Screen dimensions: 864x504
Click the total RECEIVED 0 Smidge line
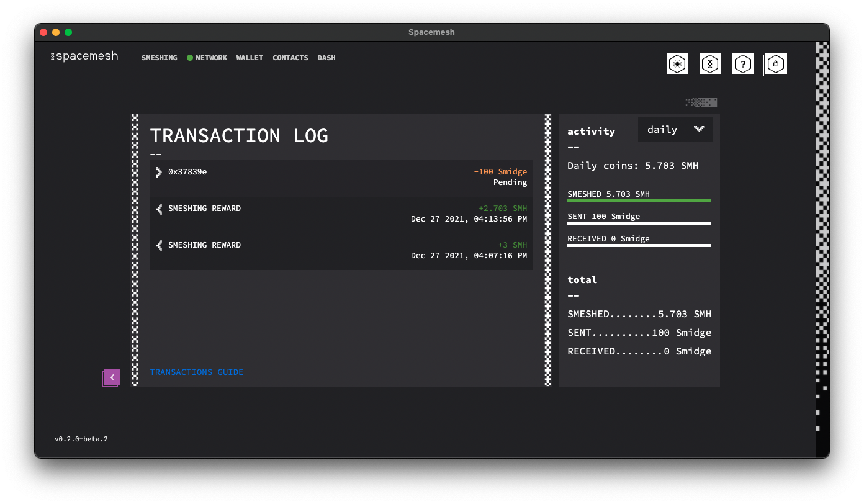click(639, 351)
